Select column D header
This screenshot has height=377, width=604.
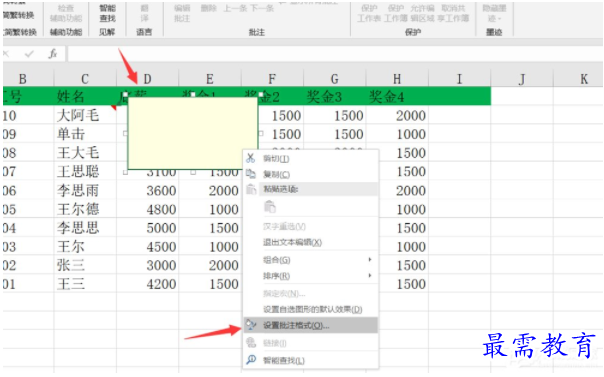[148, 79]
